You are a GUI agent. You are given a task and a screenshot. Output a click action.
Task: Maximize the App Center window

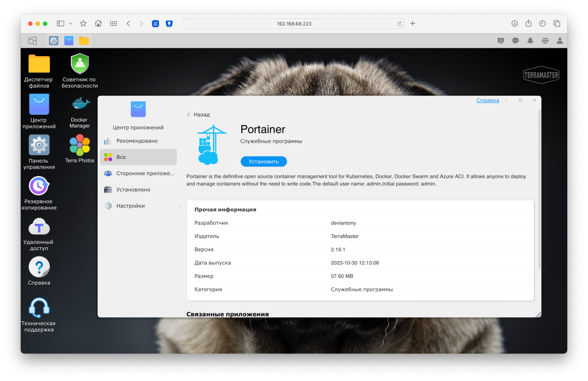pos(520,100)
